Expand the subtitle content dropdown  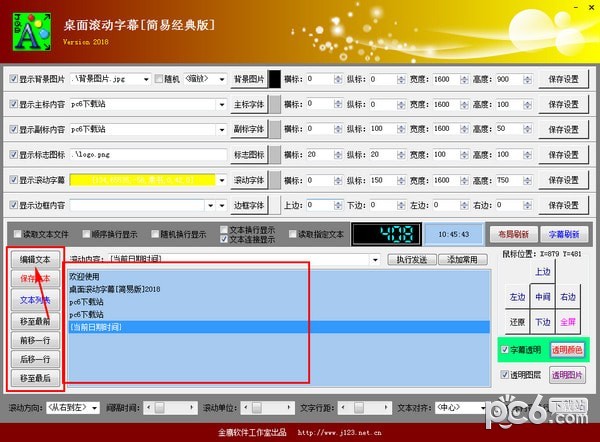222,130
